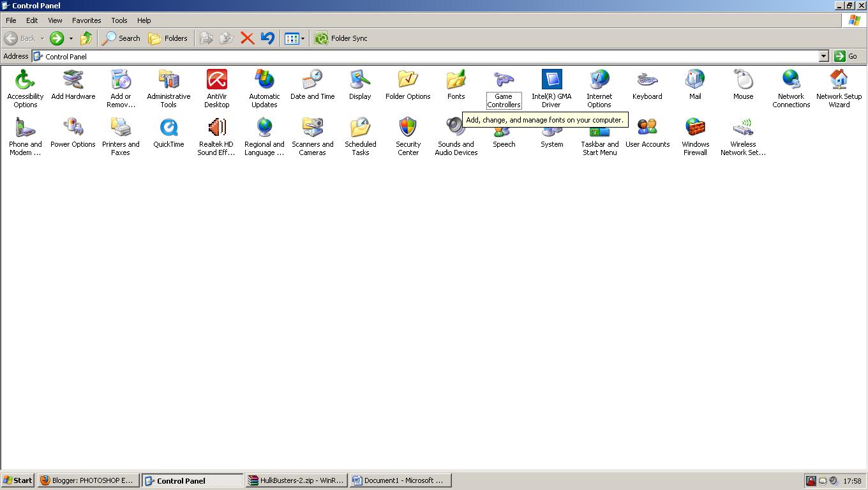Open the File menu

pyautogui.click(x=11, y=20)
